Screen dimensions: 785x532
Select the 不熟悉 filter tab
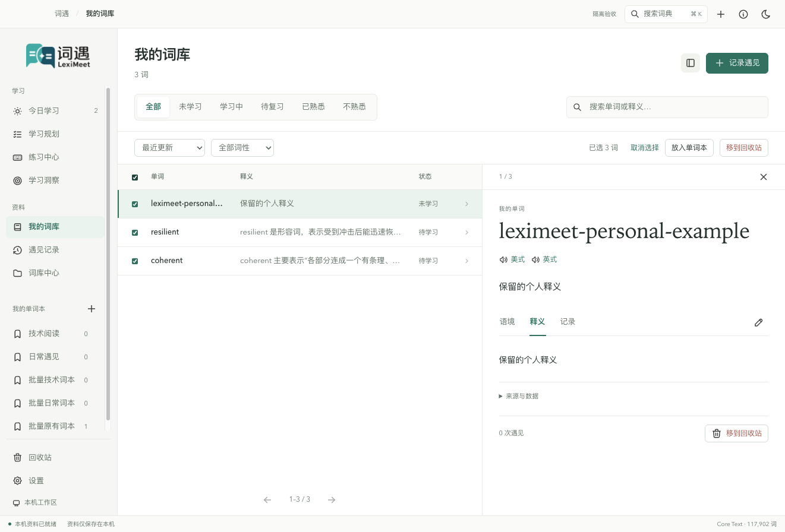[354, 107]
